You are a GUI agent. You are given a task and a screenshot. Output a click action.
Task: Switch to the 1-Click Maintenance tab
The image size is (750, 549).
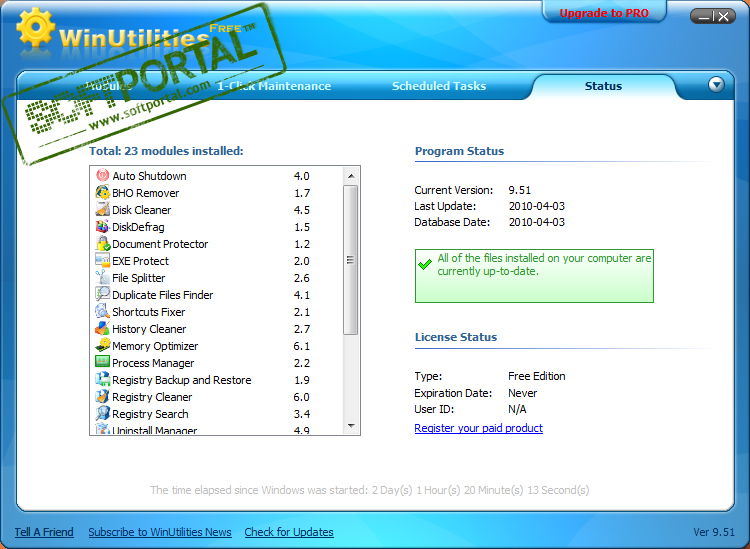click(274, 86)
